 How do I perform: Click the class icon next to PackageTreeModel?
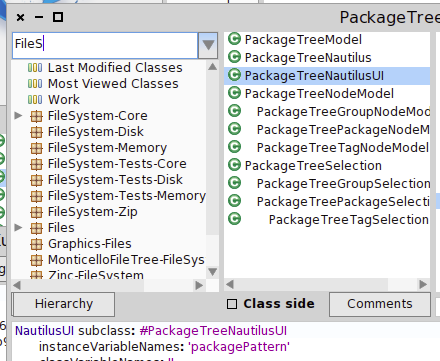pos(234,39)
